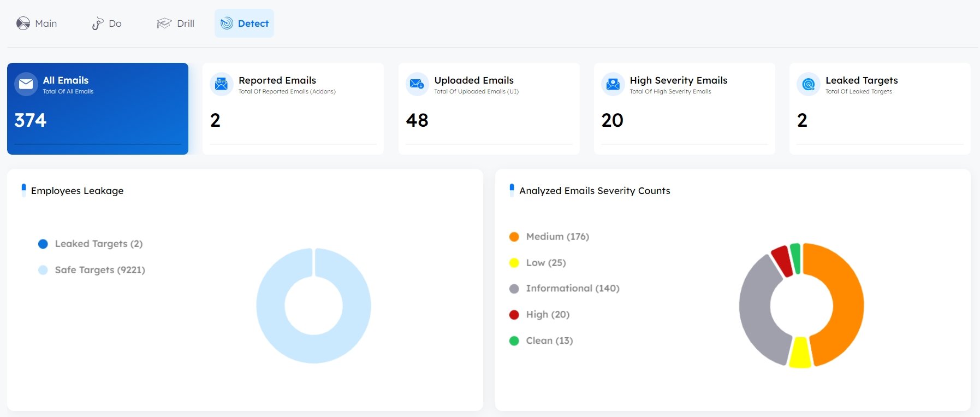Toggle the Medium (176) legend entry

pyautogui.click(x=549, y=237)
